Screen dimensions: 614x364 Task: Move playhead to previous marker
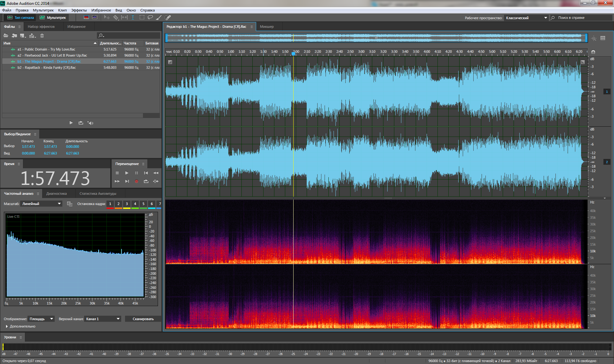(146, 173)
